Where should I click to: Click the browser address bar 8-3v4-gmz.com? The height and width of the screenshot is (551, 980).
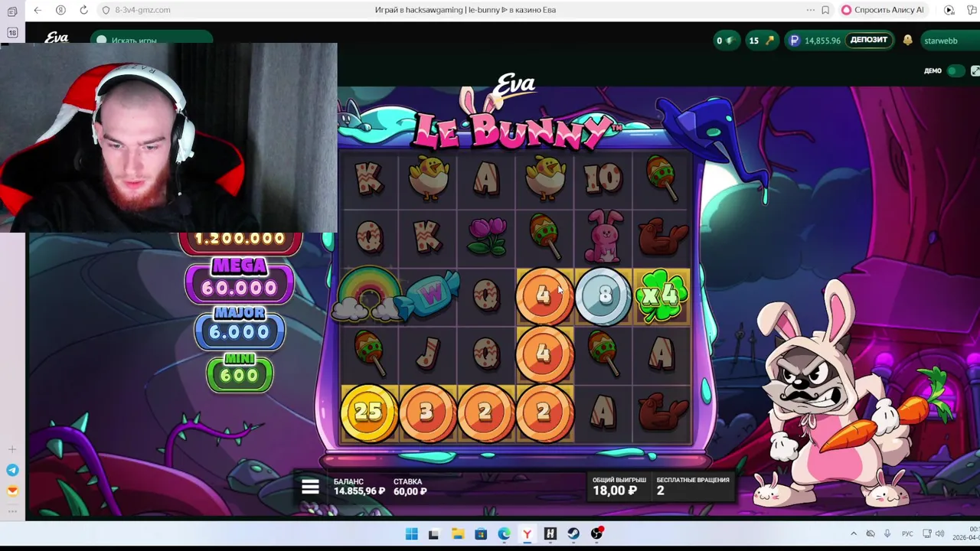[142, 10]
